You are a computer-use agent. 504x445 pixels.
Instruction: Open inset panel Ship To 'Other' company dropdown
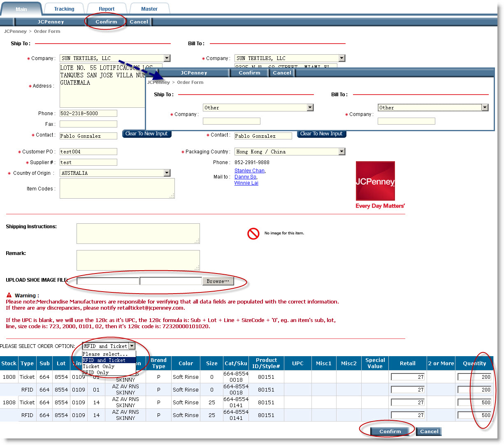pyautogui.click(x=258, y=107)
